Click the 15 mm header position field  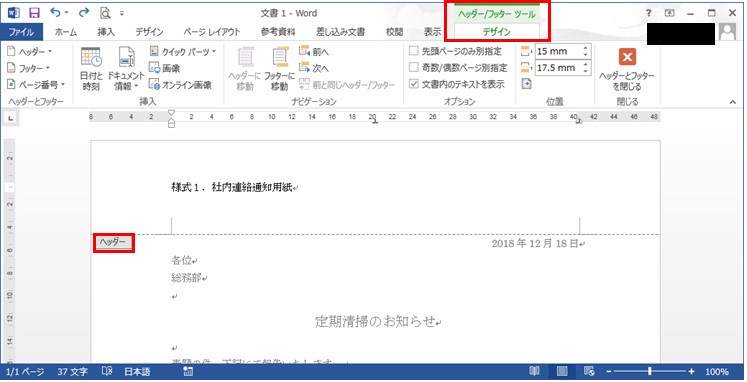pyautogui.click(x=557, y=51)
